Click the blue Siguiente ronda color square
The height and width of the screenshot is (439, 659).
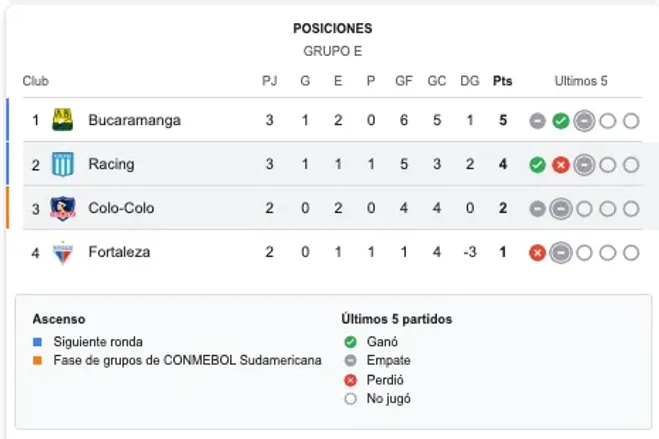pos(37,341)
